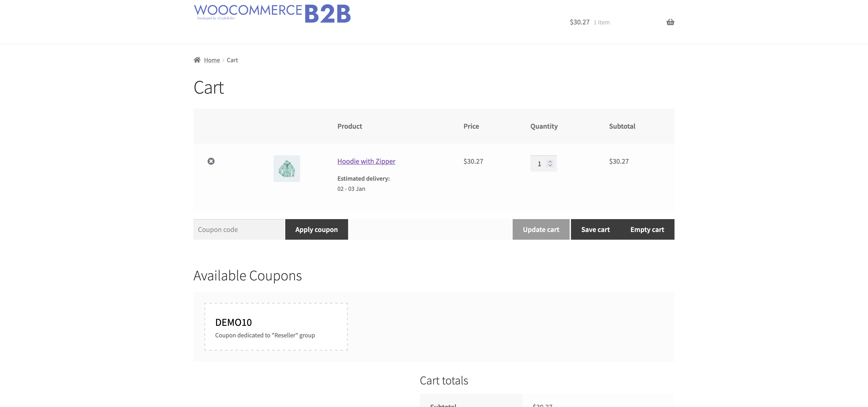Click the '1 item' count in header

point(601,23)
